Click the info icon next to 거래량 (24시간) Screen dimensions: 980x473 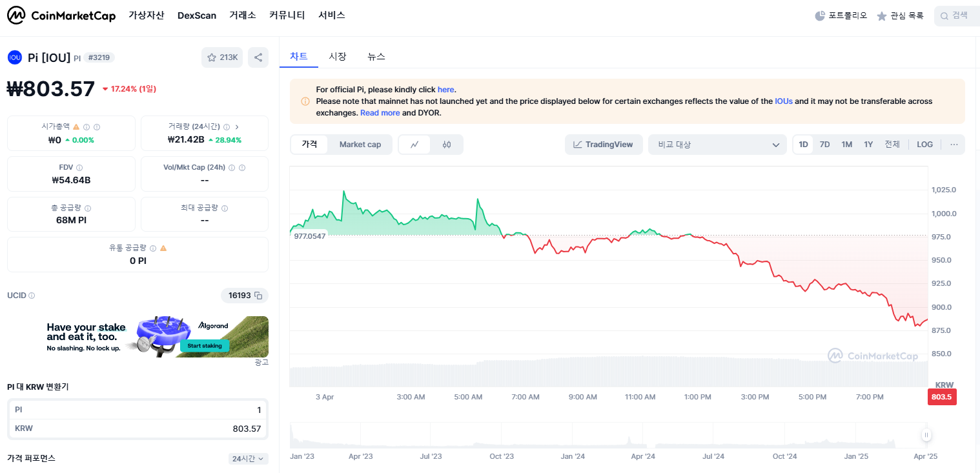coord(226,127)
